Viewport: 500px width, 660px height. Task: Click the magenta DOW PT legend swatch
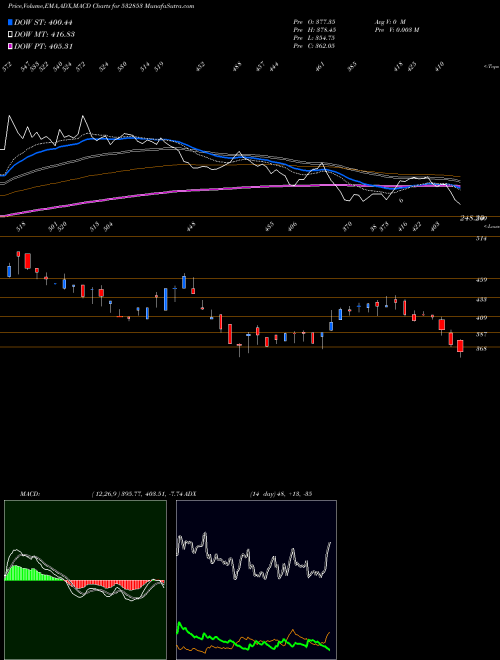pyautogui.click(x=11, y=46)
